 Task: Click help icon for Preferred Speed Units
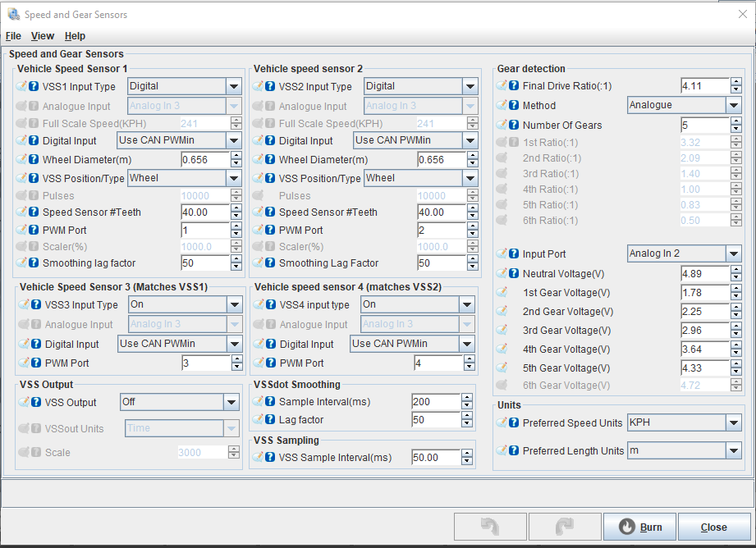(514, 423)
